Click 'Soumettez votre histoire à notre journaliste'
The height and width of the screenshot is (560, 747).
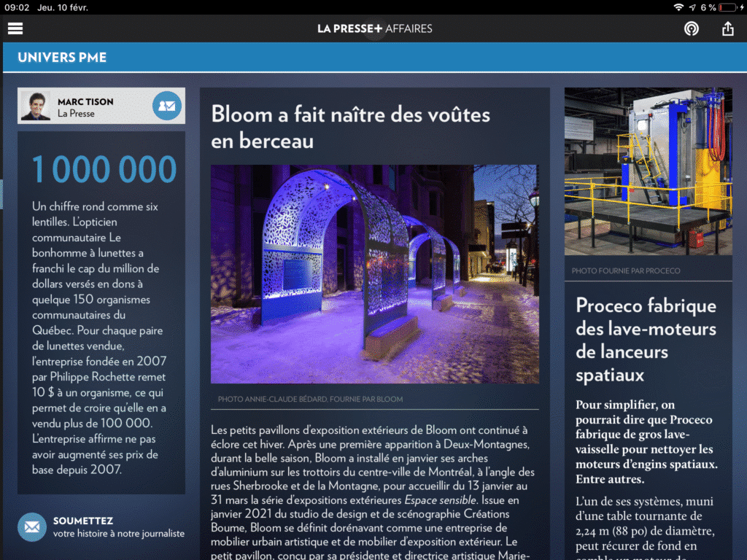click(x=118, y=527)
